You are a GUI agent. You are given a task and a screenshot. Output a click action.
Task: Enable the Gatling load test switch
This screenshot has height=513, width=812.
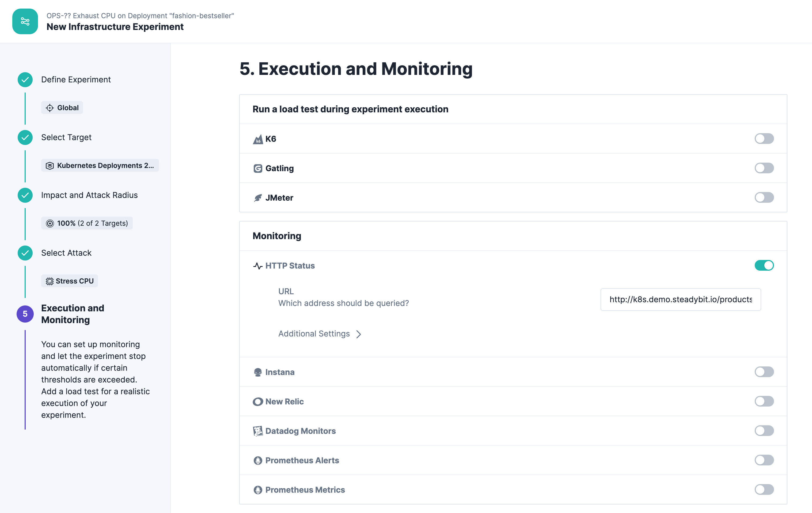(x=764, y=168)
